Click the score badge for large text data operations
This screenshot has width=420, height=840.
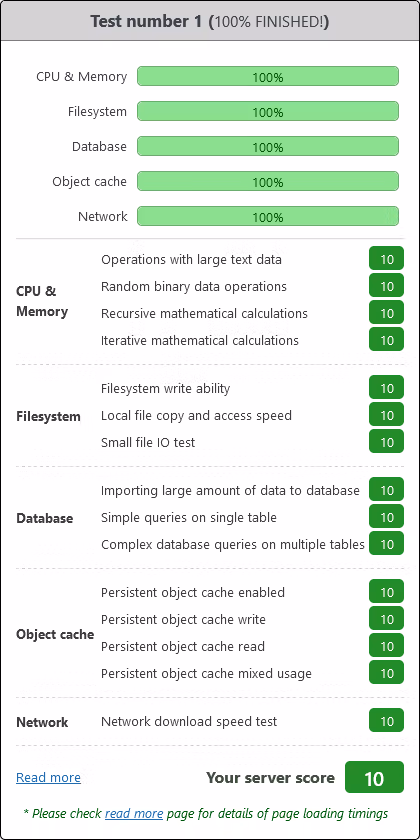pos(386,259)
